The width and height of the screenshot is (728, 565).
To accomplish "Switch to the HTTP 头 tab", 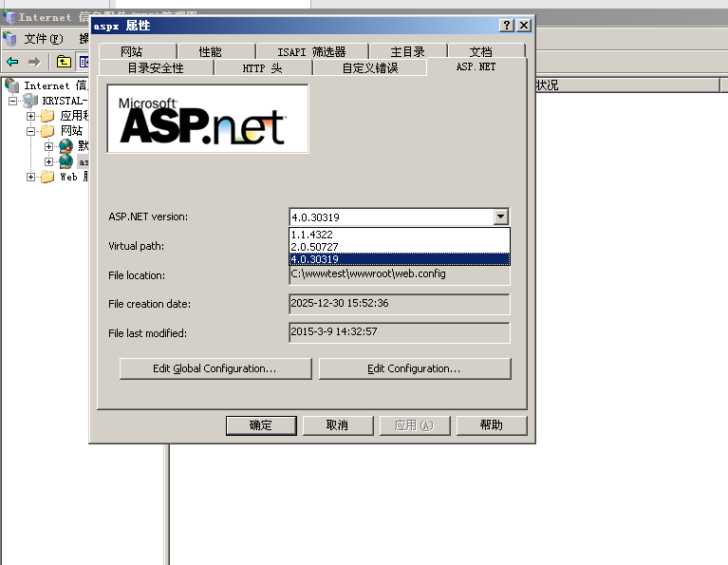I will 263,67.
